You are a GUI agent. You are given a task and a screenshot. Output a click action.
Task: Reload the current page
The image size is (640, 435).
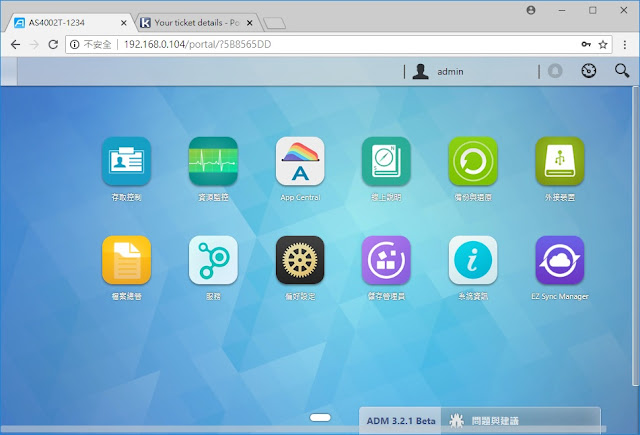53,44
